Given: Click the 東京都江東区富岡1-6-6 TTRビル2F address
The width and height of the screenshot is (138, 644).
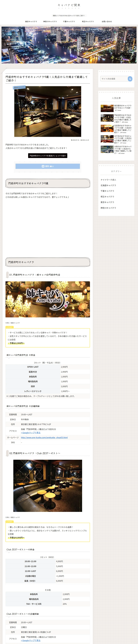Looking at the screenshot, I should pos(36,424).
